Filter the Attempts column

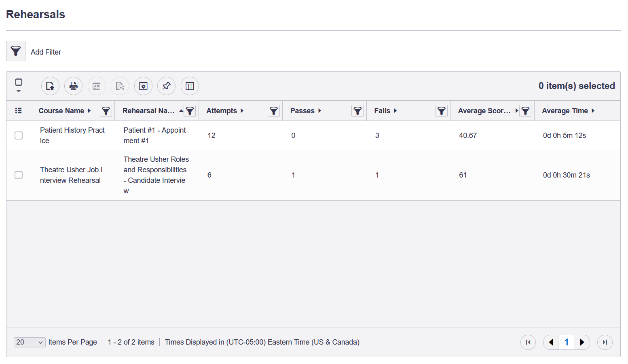pos(274,111)
